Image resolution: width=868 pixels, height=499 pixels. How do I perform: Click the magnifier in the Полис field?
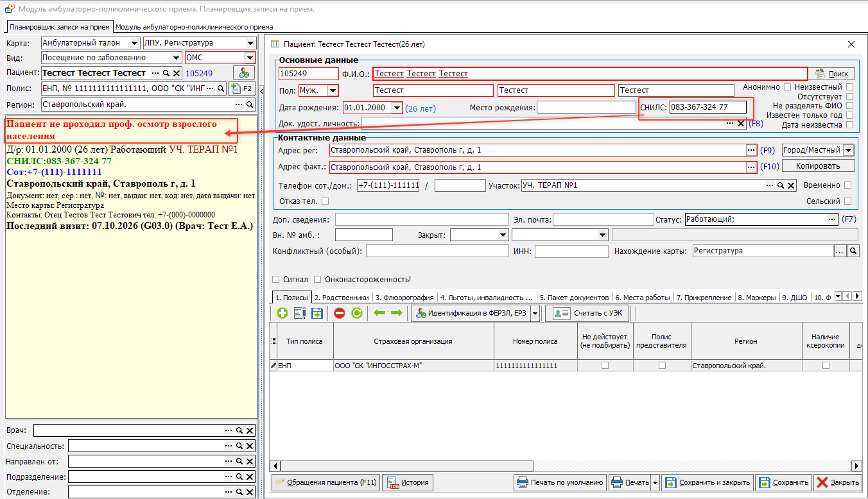[x=220, y=89]
